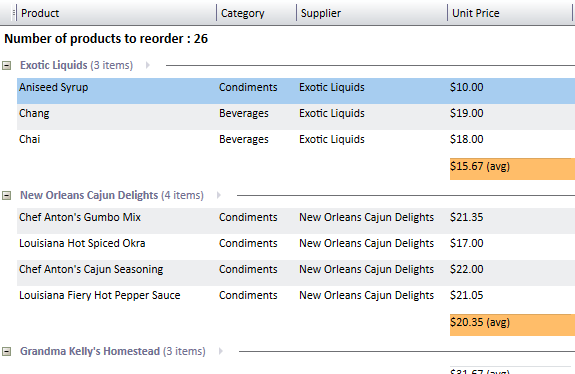This screenshot has height=374, width=575.
Task: Click arrow beside Grandma Kelly's Homestead header
Action: point(220,351)
